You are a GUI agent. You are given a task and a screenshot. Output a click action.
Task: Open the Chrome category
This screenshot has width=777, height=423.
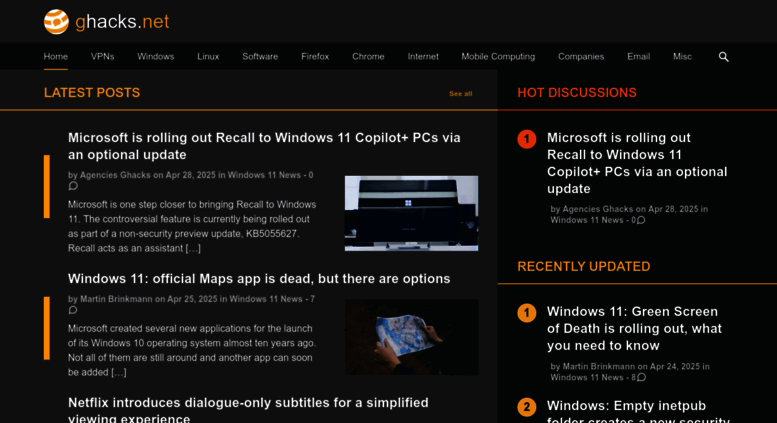click(x=368, y=56)
